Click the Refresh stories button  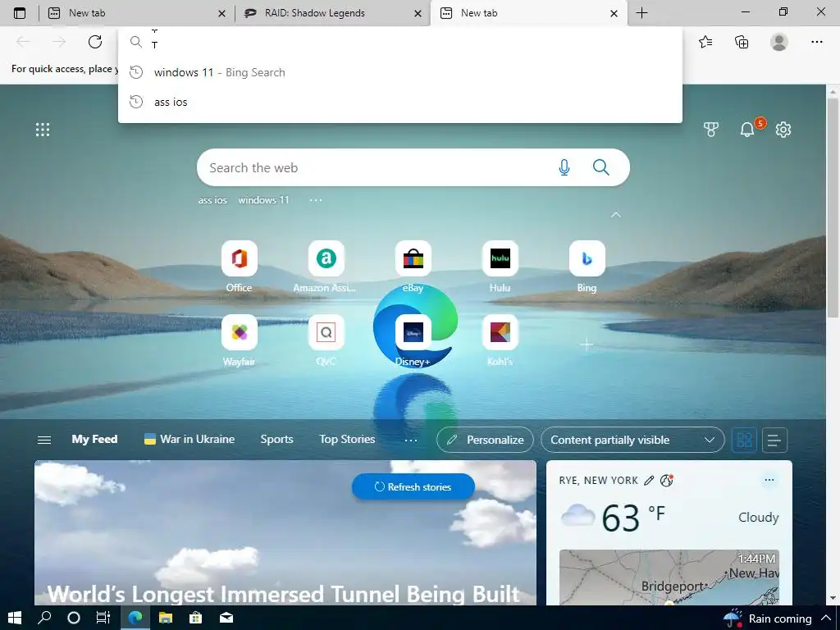click(413, 487)
